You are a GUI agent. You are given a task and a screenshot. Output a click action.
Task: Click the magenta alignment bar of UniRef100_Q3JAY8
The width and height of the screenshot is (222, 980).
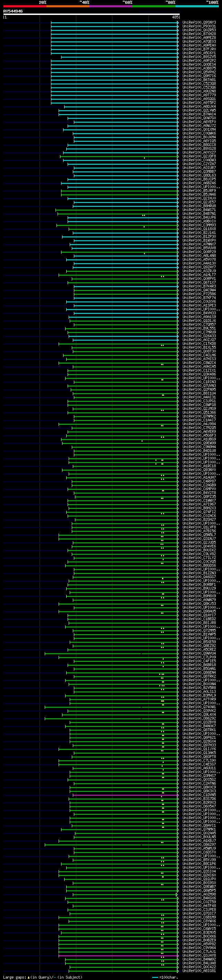pyautogui.click(x=118, y=956)
